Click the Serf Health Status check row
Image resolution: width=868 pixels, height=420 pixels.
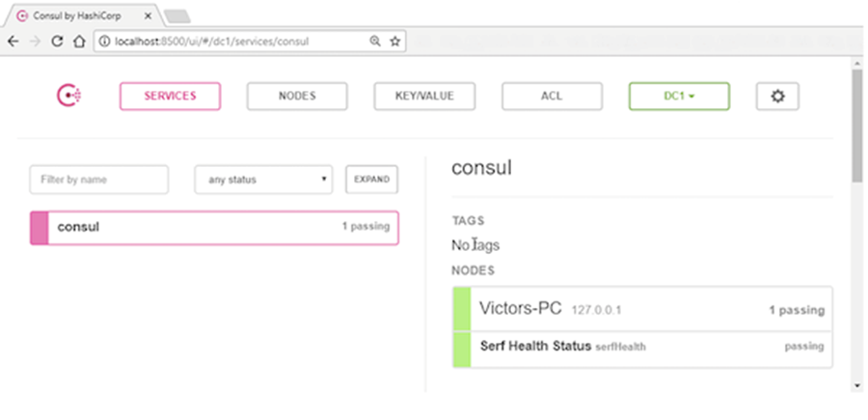pos(642,350)
